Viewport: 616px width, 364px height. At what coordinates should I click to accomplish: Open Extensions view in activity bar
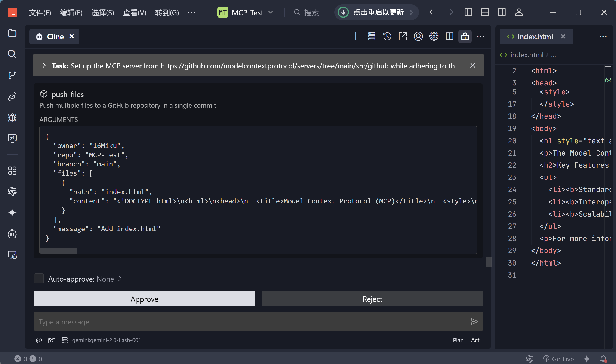[12, 171]
